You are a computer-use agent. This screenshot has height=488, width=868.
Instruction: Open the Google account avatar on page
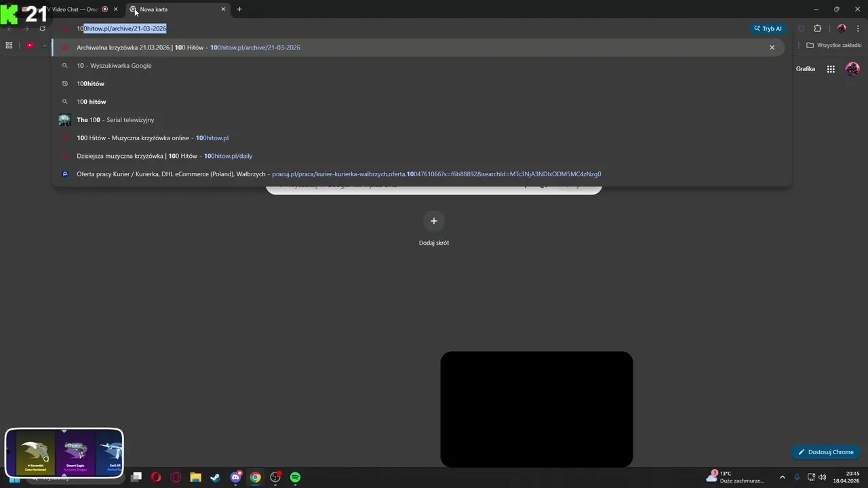coord(852,69)
